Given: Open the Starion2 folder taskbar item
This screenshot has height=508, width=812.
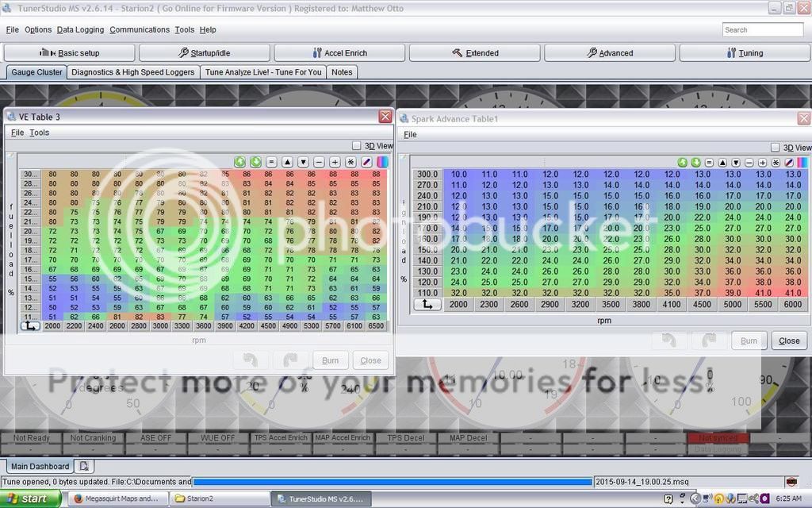Looking at the screenshot, I should [221, 498].
